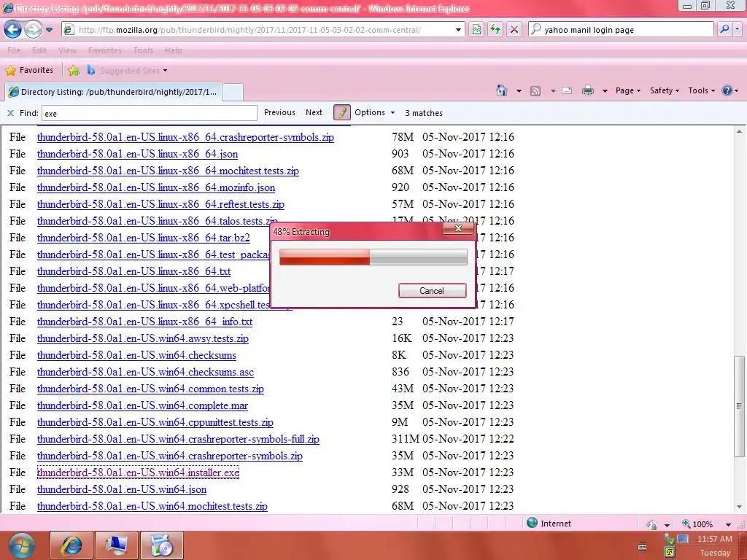Open the Favorites center star button
This screenshot has height=560, width=747.
click(x=29, y=70)
